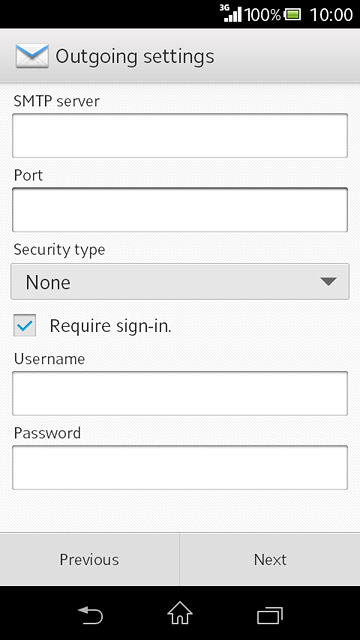Tap the Require sign-in label text

coord(111,326)
